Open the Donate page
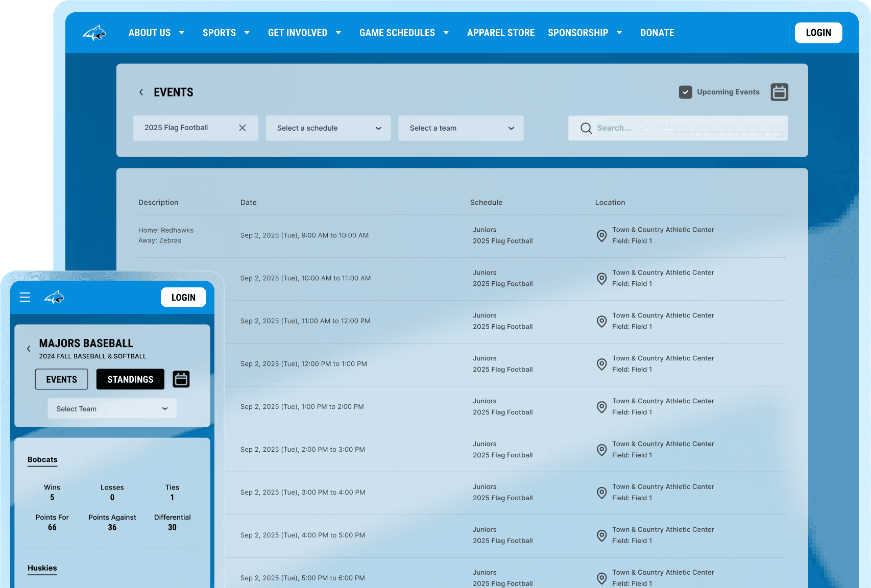 click(x=657, y=33)
